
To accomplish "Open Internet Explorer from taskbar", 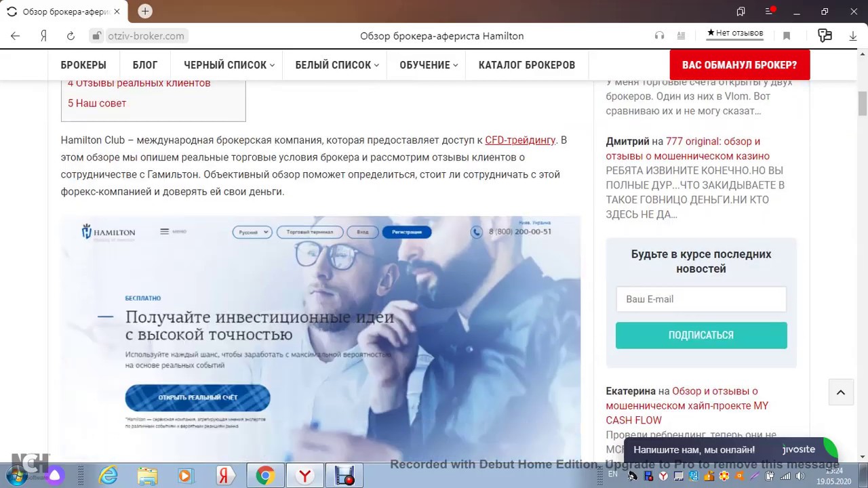I will [x=108, y=476].
